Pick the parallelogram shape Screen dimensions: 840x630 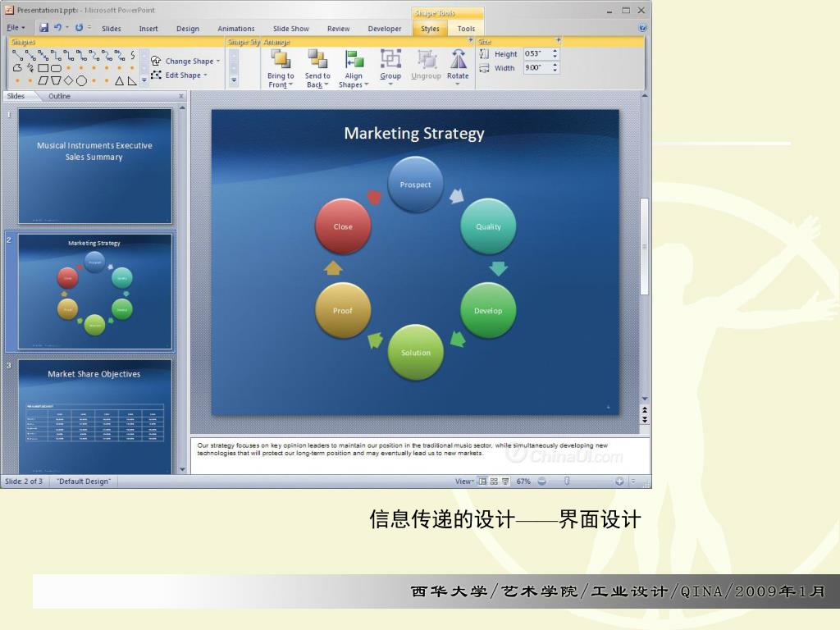tap(43, 81)
